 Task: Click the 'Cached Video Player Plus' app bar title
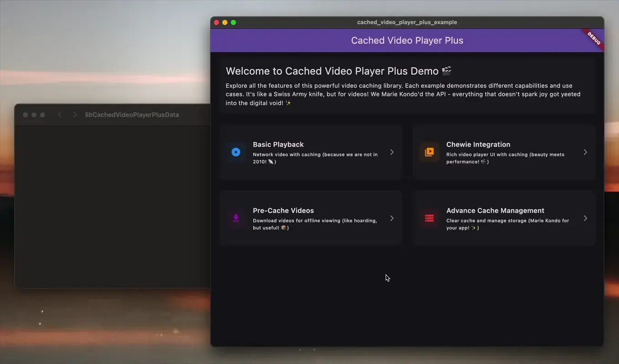(407, 40)
